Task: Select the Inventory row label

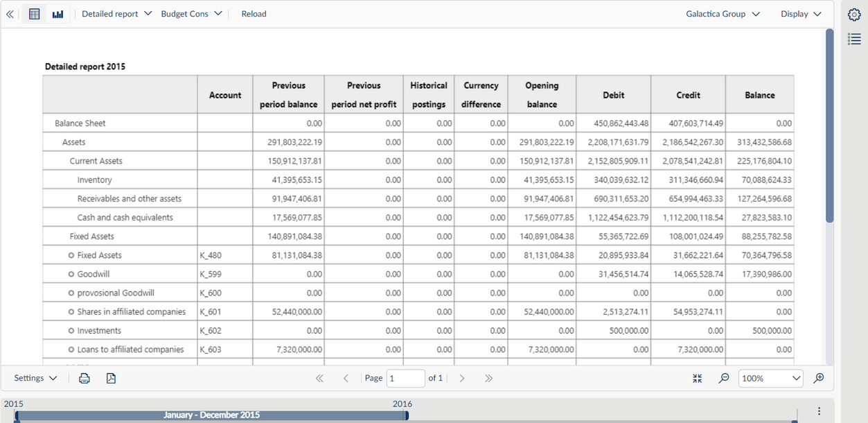Action: pos(95,180)
